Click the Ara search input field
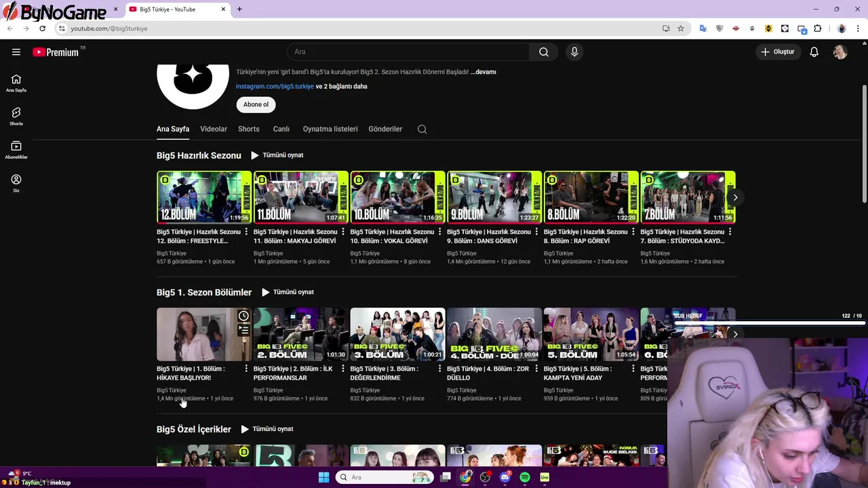The width and height of the screenshot is (868, 488). [408, 52]
